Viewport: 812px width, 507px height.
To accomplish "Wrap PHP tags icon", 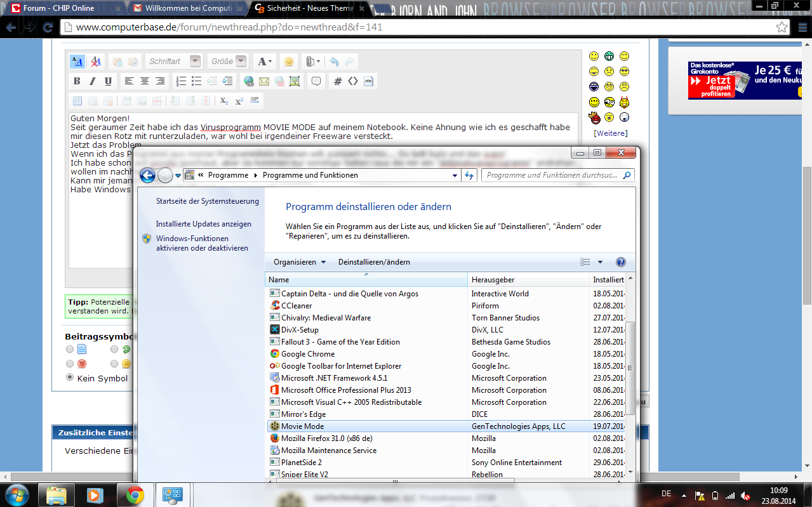I will (x=368, y=81).
